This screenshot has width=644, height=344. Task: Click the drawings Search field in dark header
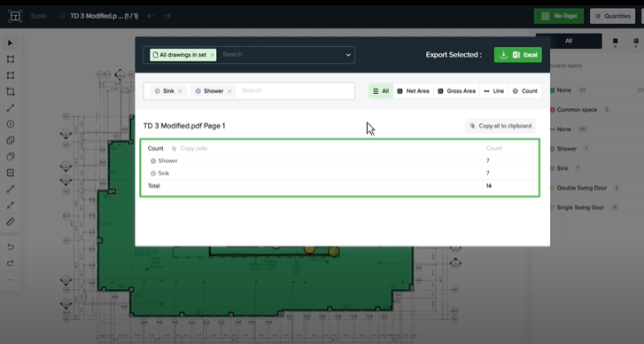(x=282, y=55)
